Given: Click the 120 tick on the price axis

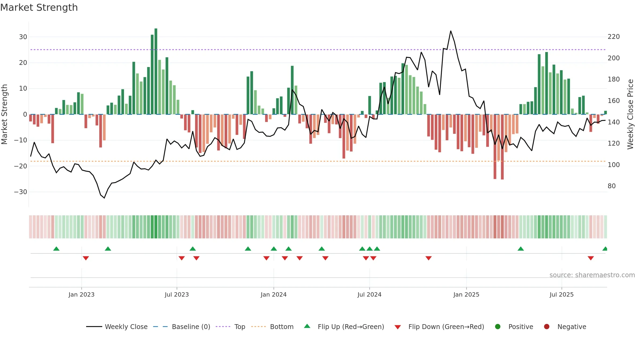Looking at the screenshot, I should [614, 143].
